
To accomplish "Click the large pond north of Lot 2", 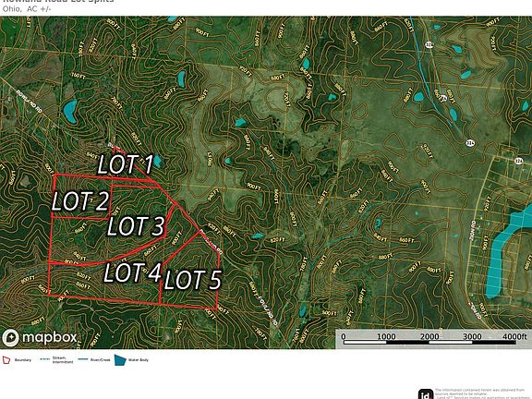I will tap(70, 112).
